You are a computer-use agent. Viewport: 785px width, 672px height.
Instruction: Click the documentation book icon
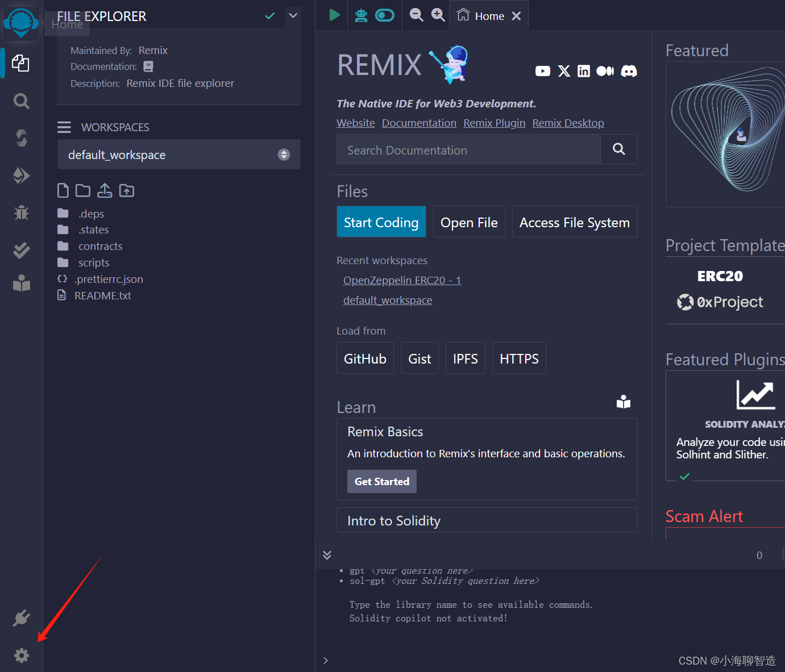click(x=148, y=66)
